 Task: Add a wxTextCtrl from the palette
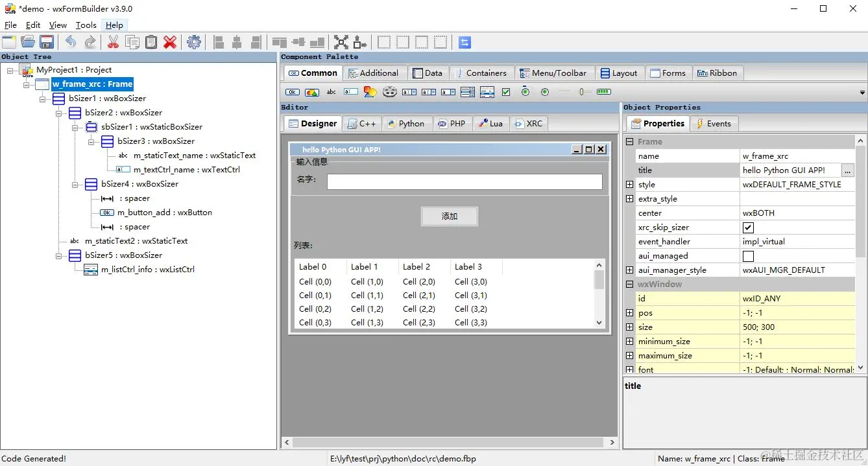pos(351,92)
